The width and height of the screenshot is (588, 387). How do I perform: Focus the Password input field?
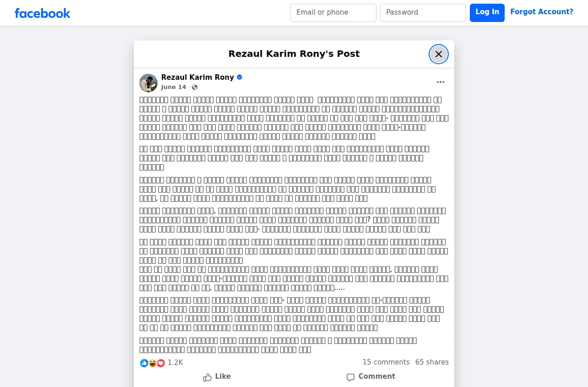(423, 13)
